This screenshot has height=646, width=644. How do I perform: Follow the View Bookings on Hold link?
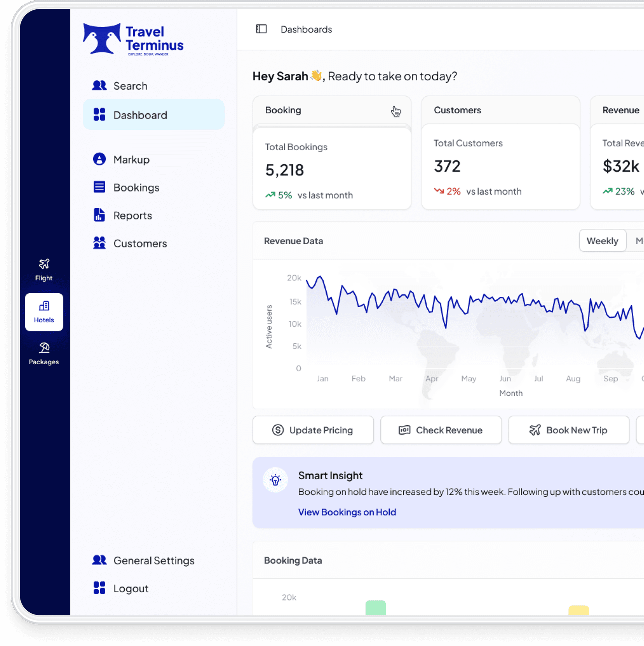click(x=347, y=512)
